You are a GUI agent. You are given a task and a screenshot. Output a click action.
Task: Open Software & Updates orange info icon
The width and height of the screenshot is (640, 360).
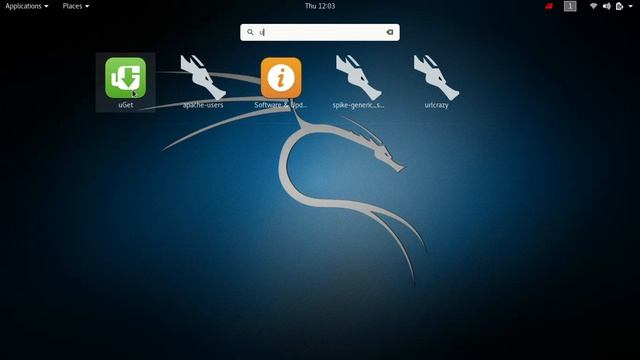(x=281, y=78)
